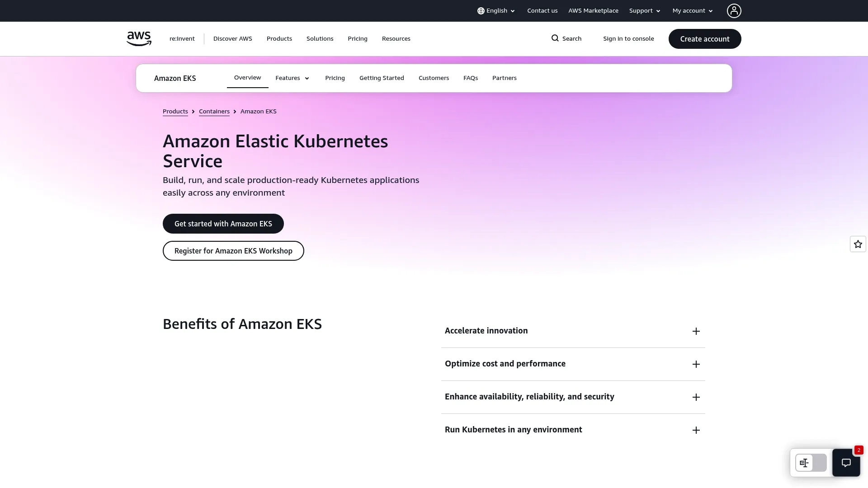
Task: Click Enhance availability, reliability, and security text
Action: 529,397
